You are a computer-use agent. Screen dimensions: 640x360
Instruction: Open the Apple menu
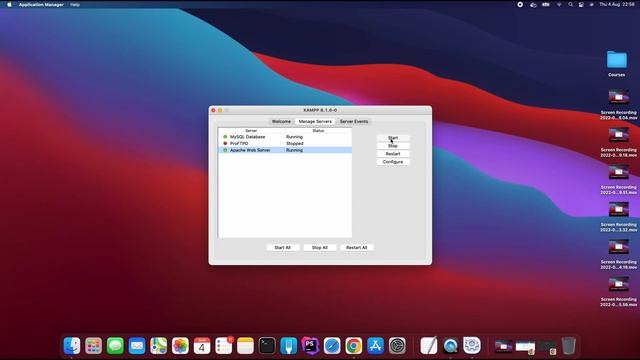pos(9,4)
